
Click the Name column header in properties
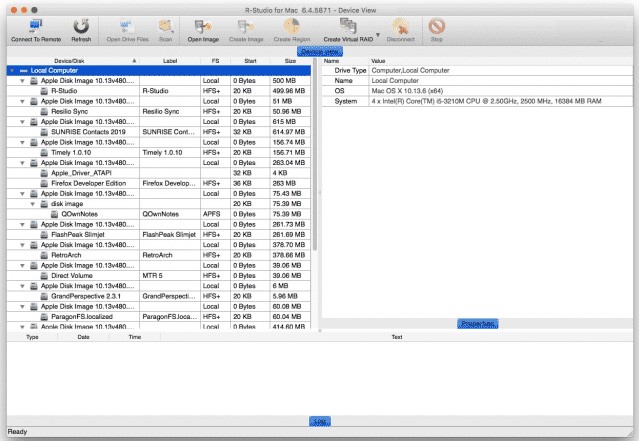click(346, 61)
